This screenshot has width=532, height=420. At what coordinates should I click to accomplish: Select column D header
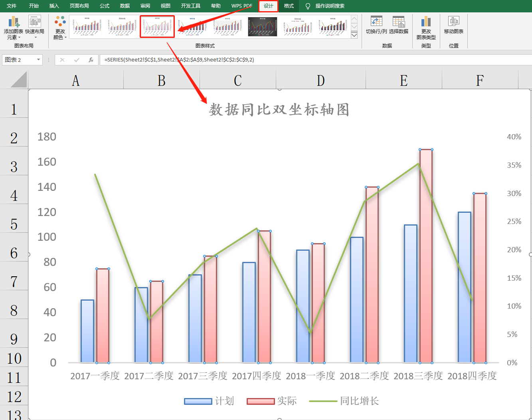point(321,80)
